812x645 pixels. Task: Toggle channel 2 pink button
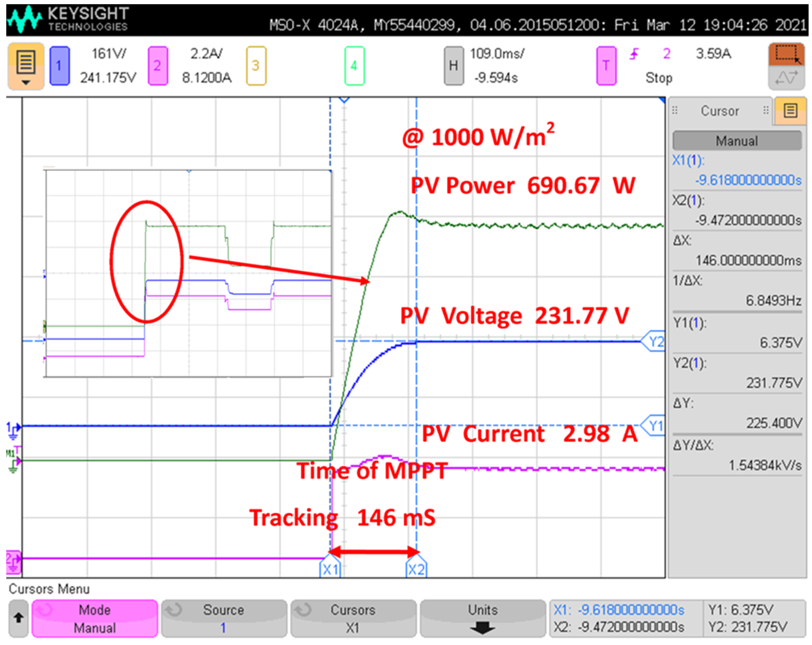pos(158,66)
